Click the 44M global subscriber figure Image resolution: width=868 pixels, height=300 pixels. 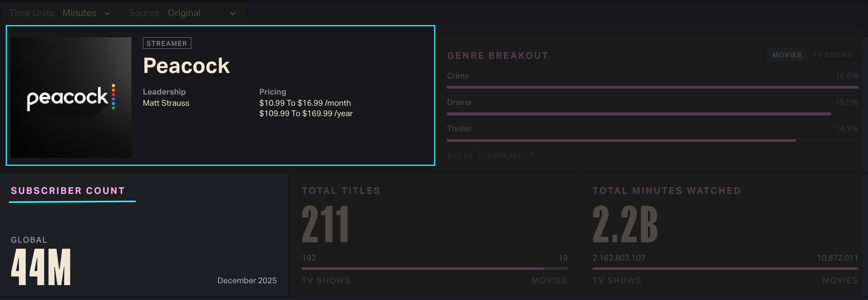tap(41, 267)
